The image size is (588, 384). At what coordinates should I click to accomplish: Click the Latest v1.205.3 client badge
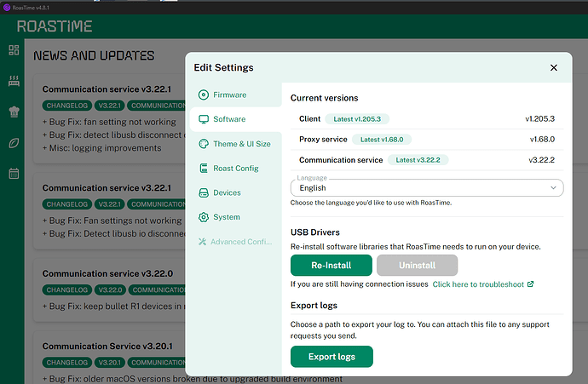pyautogui.click(x=357, y=119)
